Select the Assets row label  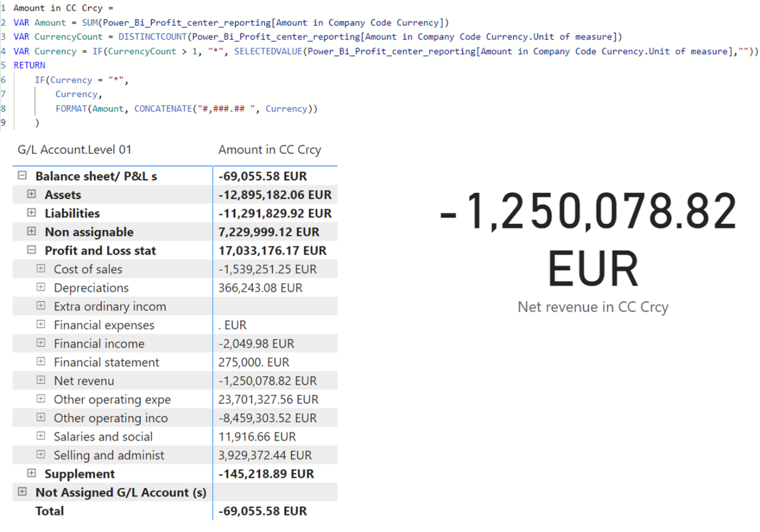point(63,195)
